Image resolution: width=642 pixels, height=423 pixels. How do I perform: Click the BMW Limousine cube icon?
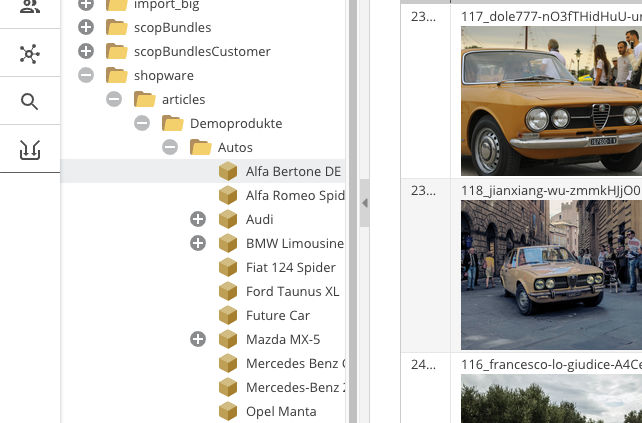tap(228, 243)
